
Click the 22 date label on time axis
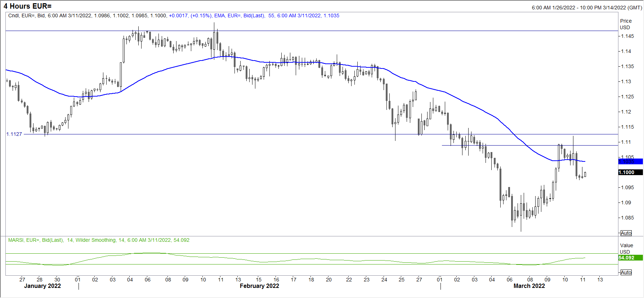tap(349, 279)
